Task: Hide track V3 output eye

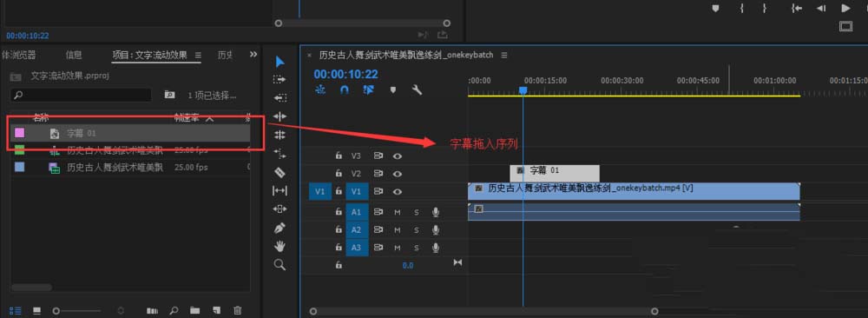Action: tap(397, 156)
